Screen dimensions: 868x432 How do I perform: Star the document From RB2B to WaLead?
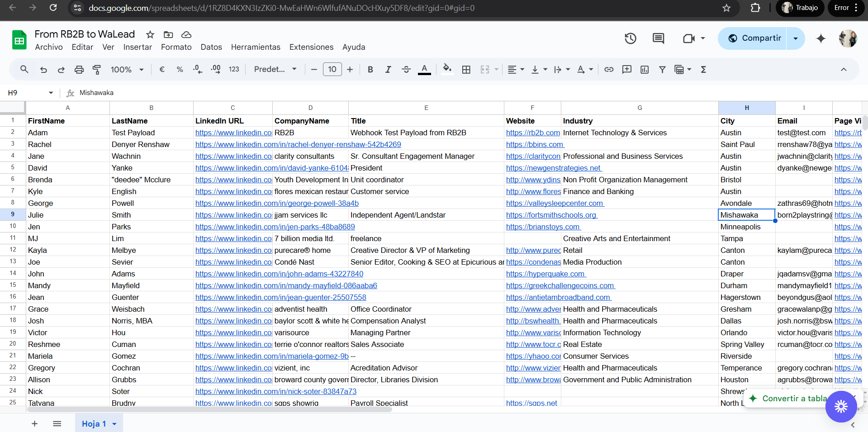(x=150, y=34)
